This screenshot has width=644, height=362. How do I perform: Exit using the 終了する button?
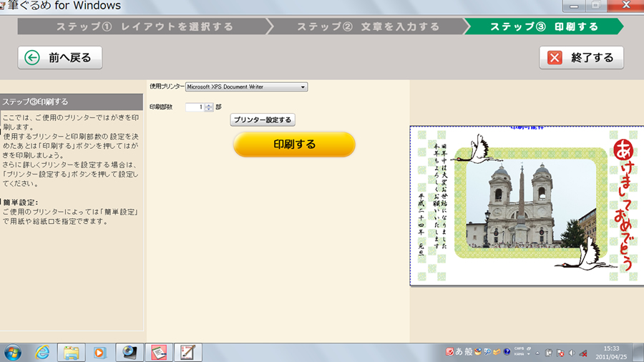click(581, 58)
